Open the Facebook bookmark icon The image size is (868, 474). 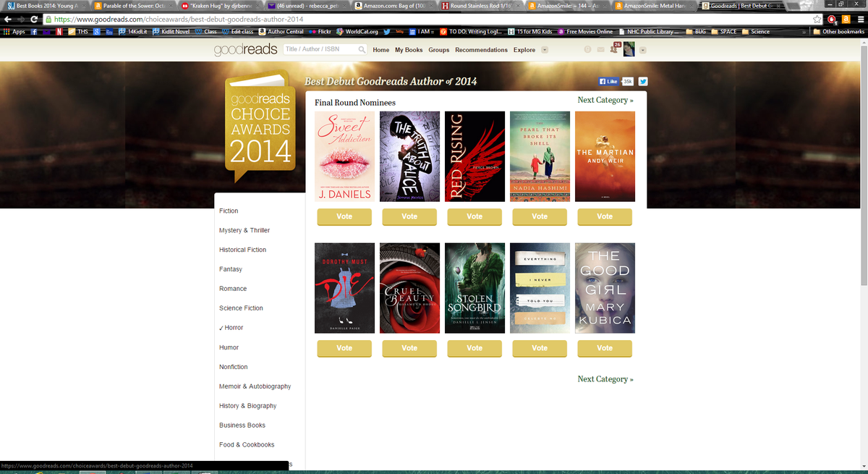[x=34, y=32]
